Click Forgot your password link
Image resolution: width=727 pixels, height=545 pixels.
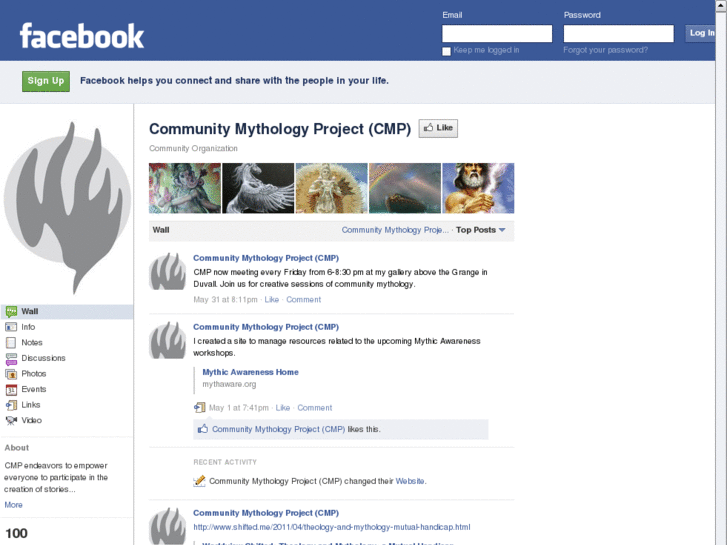click(x=606, y=50)
